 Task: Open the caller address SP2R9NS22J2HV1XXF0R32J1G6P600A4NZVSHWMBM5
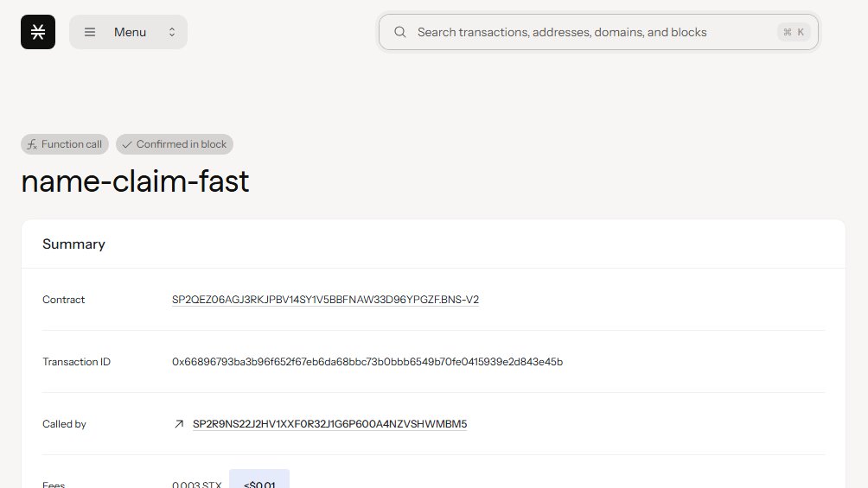[x=330, y=424]
